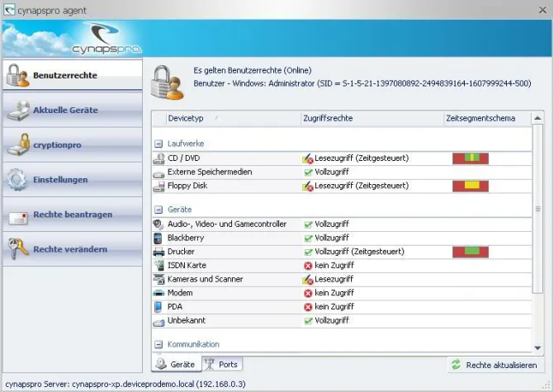Click Vollzugriff in the Unbekannt row
The image size is (554, 392).
click(x=332, y=320)
